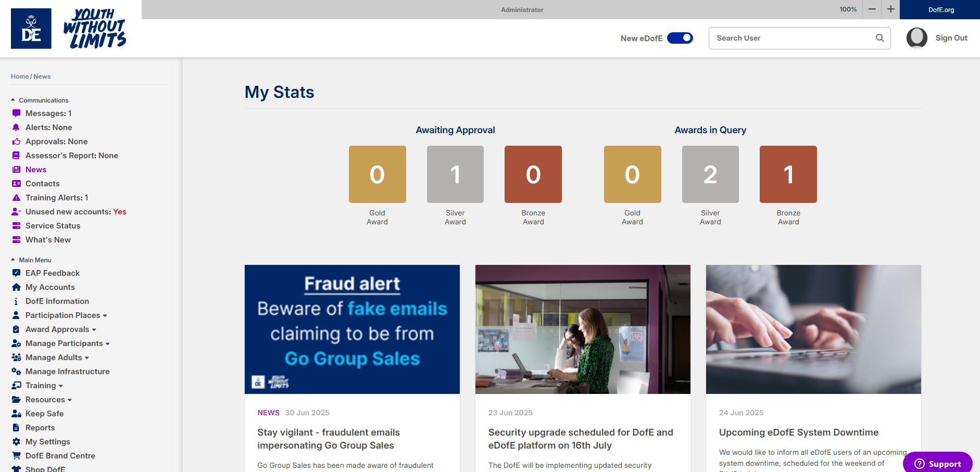Click Home breadcrumb link
The width and height of the screenshot is (980, 472).
(20, 76)
